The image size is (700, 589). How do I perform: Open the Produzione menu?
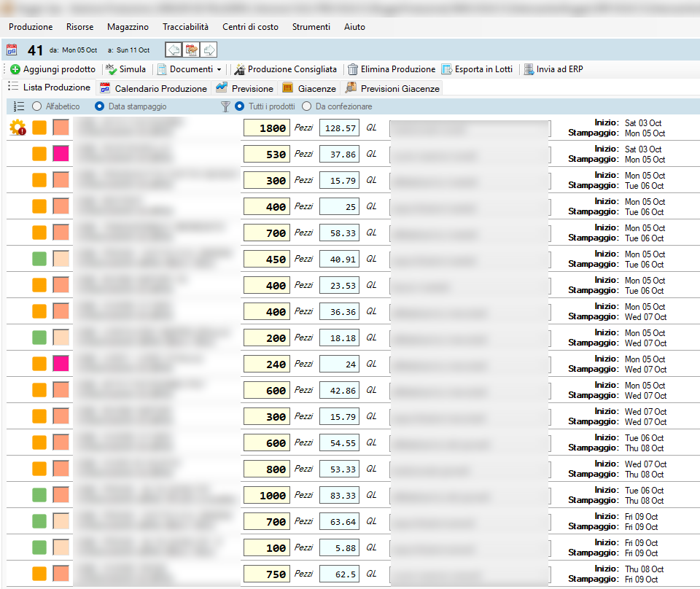coord(31,27)
